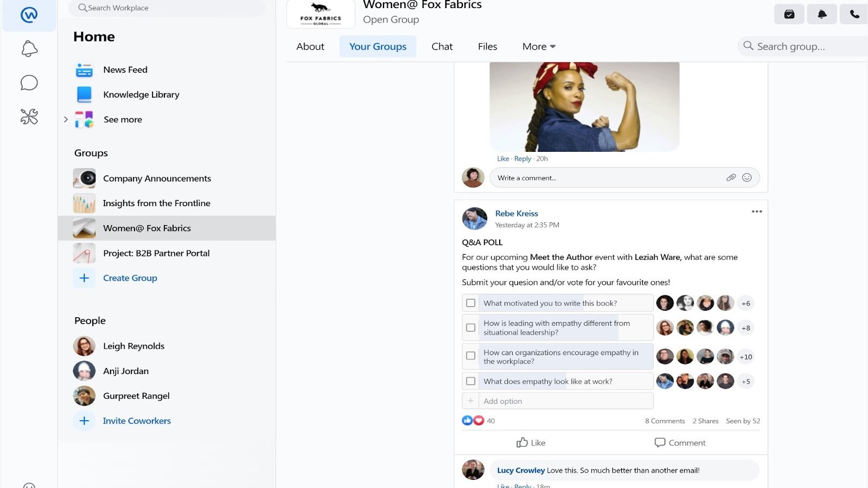Click the like and love reaction icons
This screenshot has width=868, height=488.
473,420
